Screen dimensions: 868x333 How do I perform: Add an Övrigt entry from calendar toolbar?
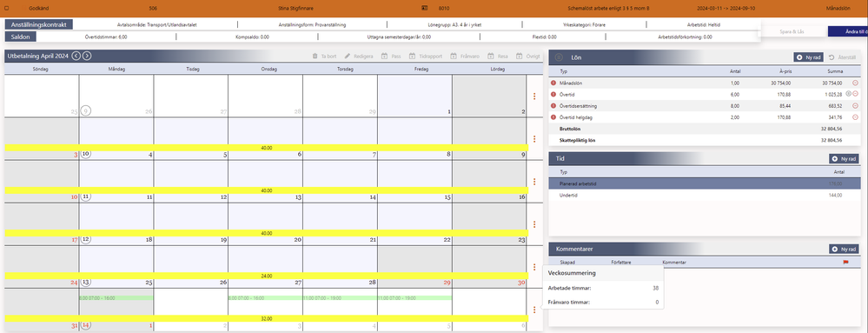528,56
